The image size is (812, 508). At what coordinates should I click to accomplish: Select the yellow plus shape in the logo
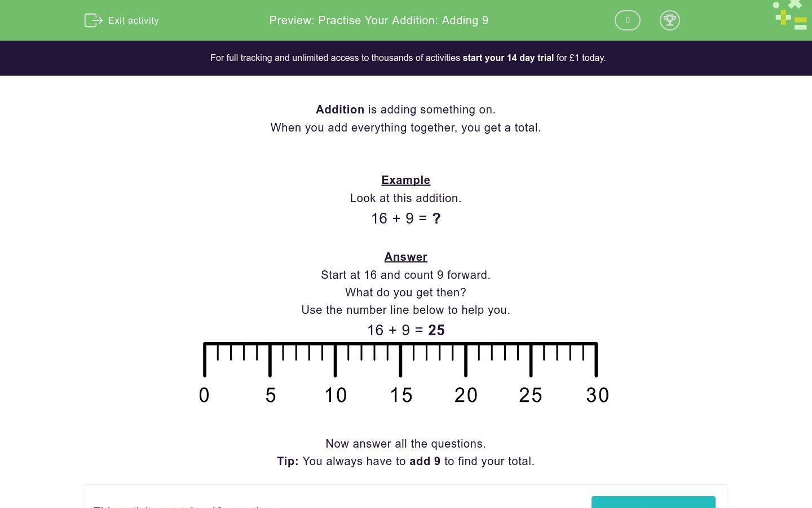point(783,17)
